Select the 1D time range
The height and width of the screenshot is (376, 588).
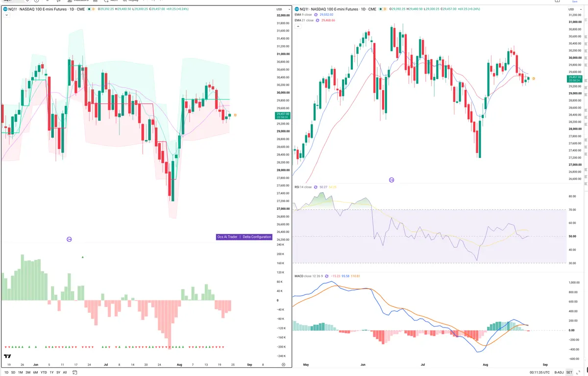[6, 373]
